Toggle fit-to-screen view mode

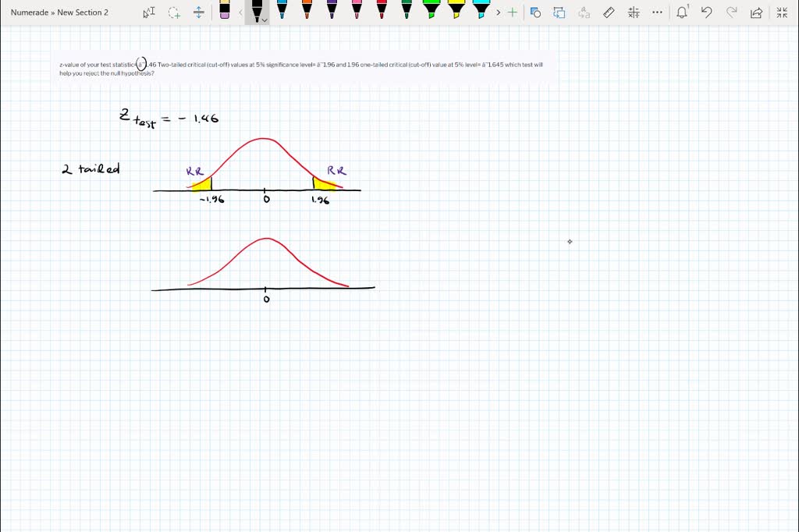(782, 12)
